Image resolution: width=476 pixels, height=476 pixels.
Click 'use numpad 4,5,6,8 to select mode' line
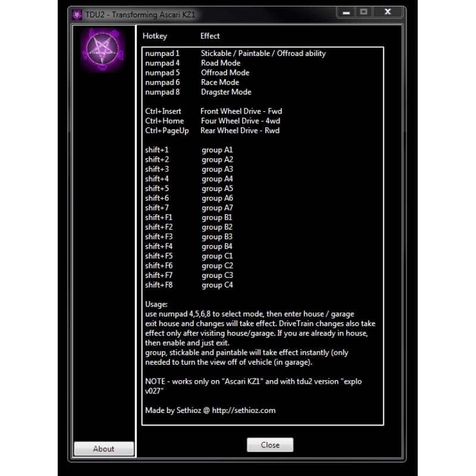click(249, 314)
